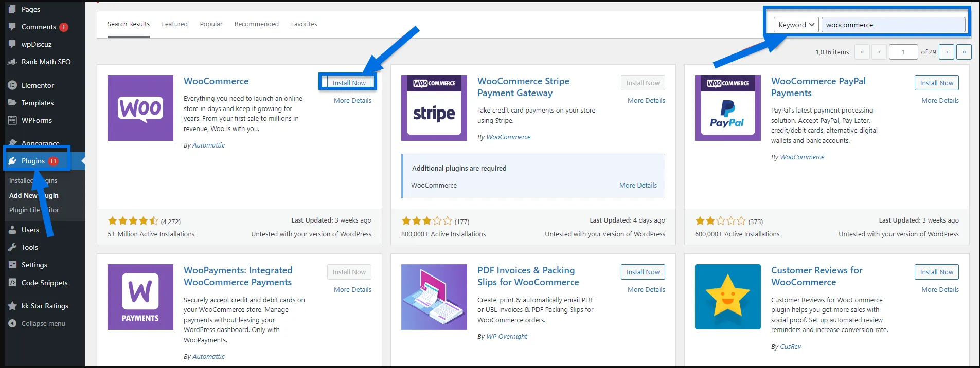The width and height of the screenshot is (980, 368).
Task: Switch to the Featured tab
Action: tap(175, 24)
